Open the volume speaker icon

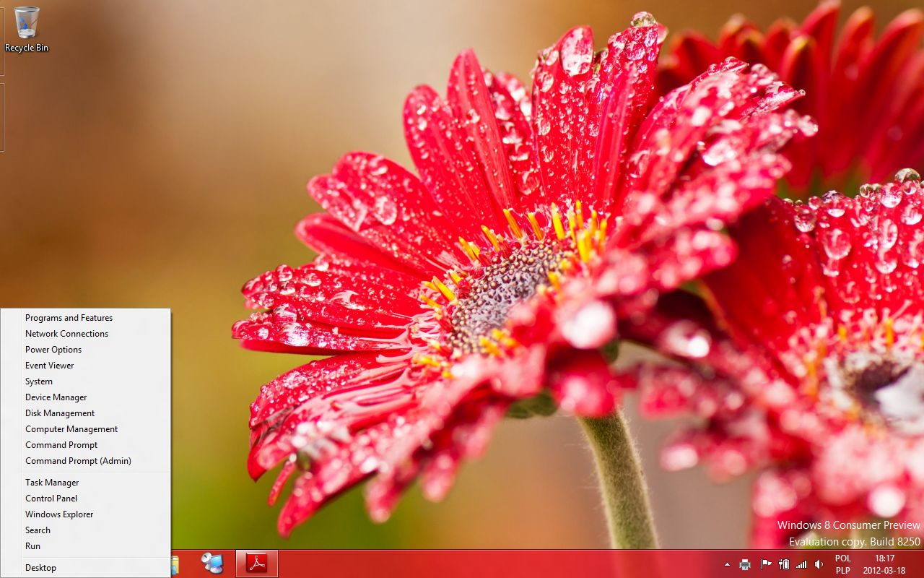819,564
